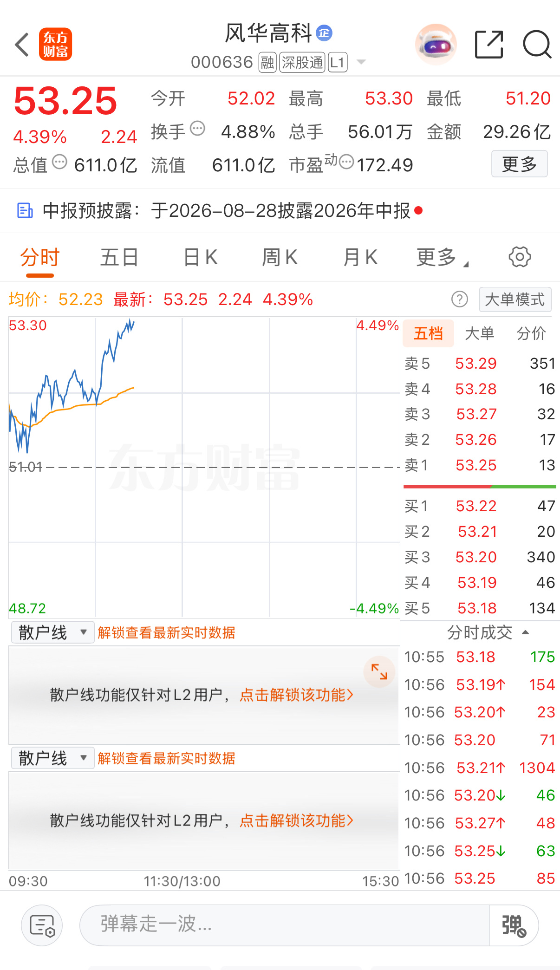This screenshot has width=560, height=970.
Task: Switch to the 大单 tab
Action: coord(480,333)
